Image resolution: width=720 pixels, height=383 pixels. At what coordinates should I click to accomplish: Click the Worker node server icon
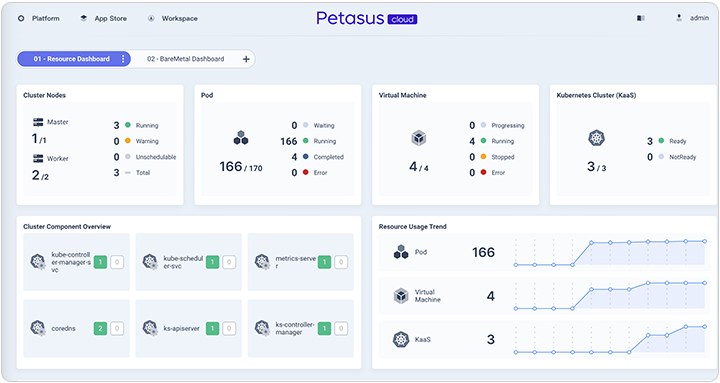click(38, 158)
